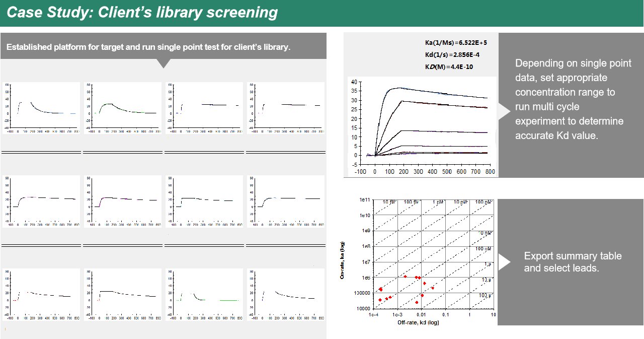Open the last sensorgram in the bottom row

(x=286, y=294)
